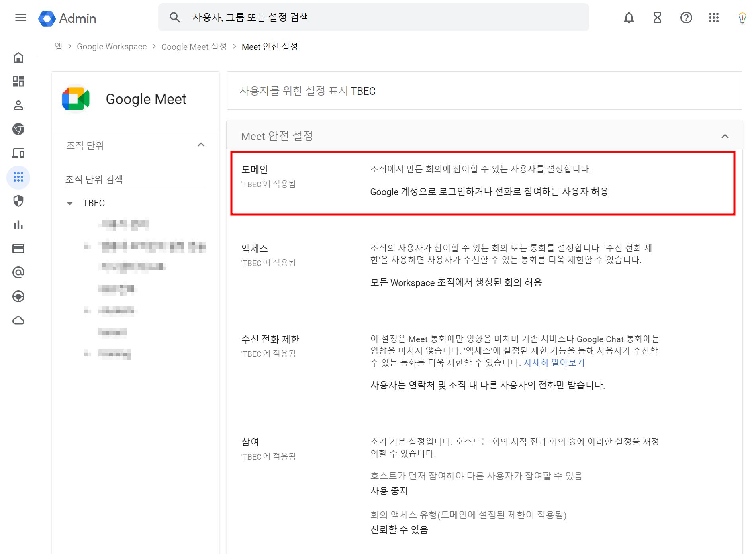Click the Google Meet title text
This screenshot has height=554, width=756.
point(146,99)
